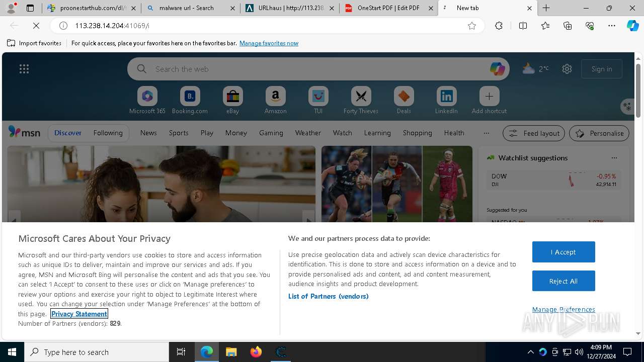Open the tab actions menu icon
Image resolution: width=644 pixels, height=362 pixels.
(x=30, y=8)
